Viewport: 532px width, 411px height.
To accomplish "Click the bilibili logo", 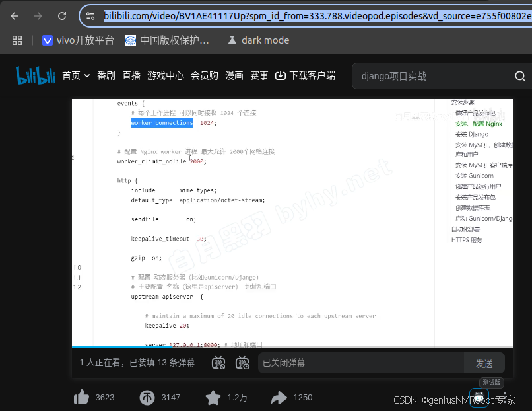I will pos(35,75).
